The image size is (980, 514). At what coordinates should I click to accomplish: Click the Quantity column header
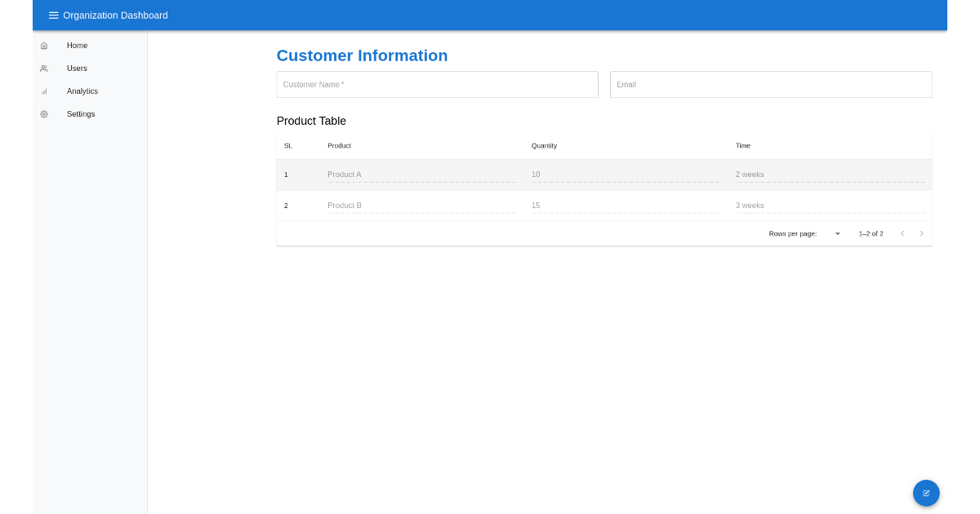pos(544,146)
